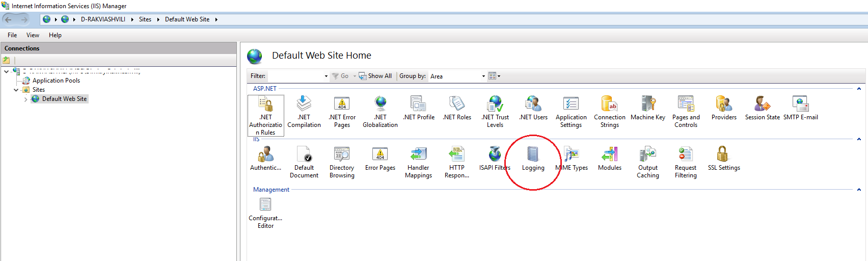
Task: Click D-RAKVIASHVILI in the address breadcrumb
Action: 103,19
